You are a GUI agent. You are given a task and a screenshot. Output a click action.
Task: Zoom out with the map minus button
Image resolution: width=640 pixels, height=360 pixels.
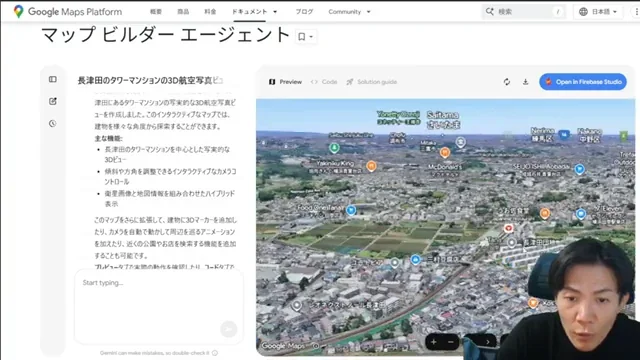(x=451, y=342)
